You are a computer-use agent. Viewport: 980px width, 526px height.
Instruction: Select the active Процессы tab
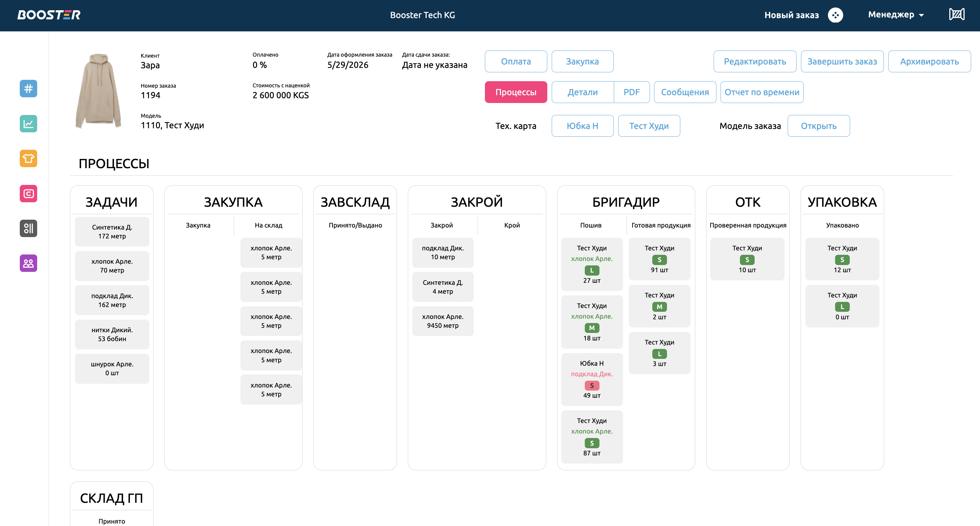coord(516,92)
